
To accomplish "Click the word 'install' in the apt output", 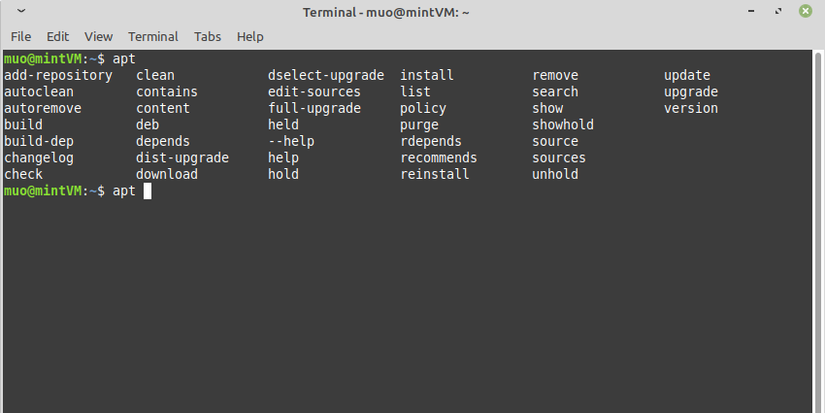I will coord(427,75).
